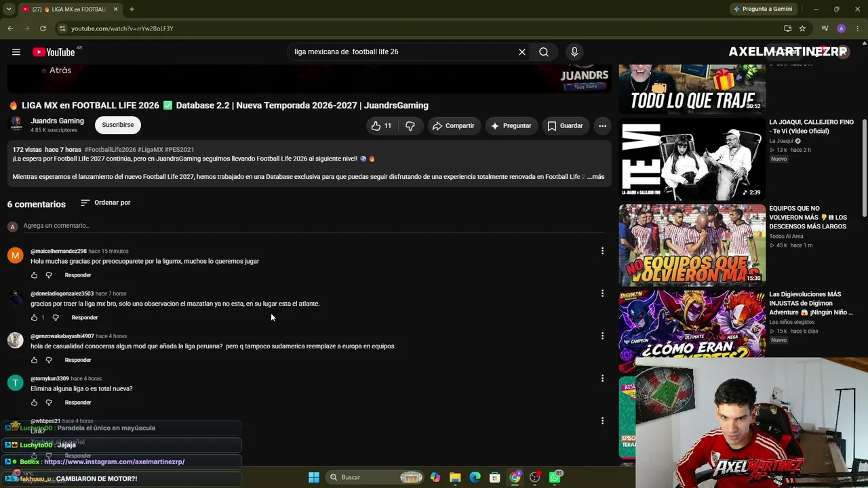Image resolution: width=868 pixels, height=488 pixels.
Task: Dislike the comment by @tomykun3309
Action: (x=49, y=403)
